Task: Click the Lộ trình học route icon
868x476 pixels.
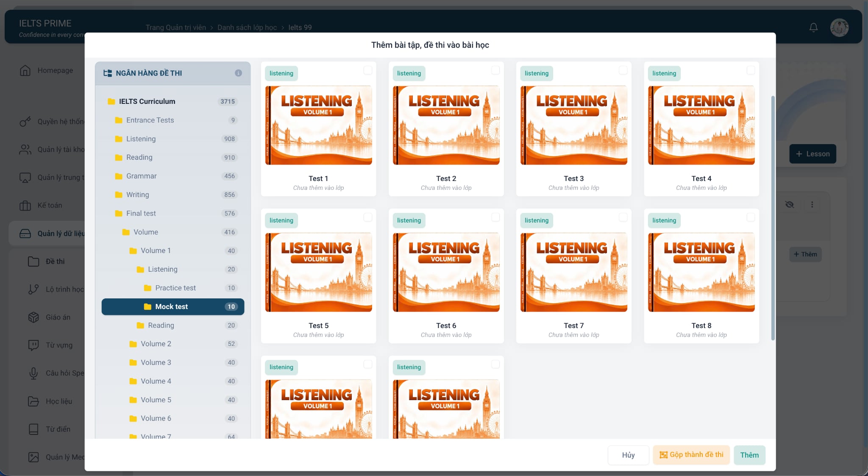Action: tap(33, 289)
